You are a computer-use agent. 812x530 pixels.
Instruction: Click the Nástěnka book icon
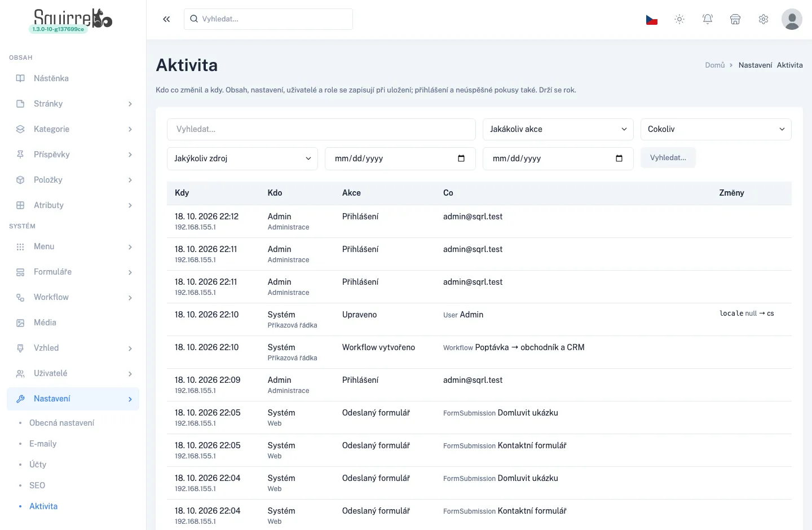[20, 78]
